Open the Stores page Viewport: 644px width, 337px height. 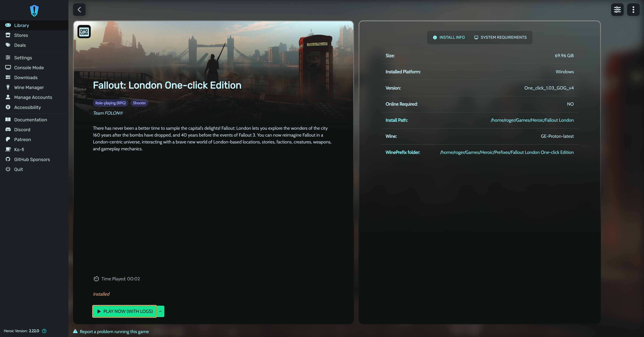tap(34, 35)
